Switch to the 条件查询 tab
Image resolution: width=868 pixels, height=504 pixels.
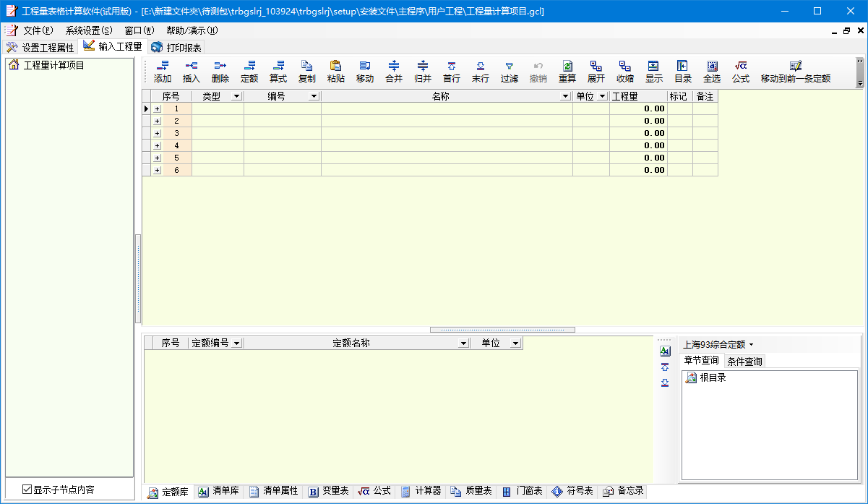[744, 362]
